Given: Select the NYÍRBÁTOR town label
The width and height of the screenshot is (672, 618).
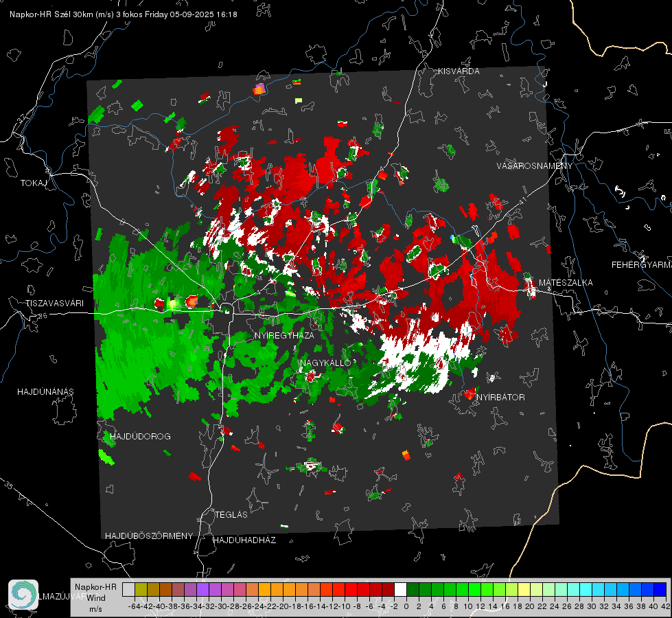Looking at the screenshot, I should point(500,397).
